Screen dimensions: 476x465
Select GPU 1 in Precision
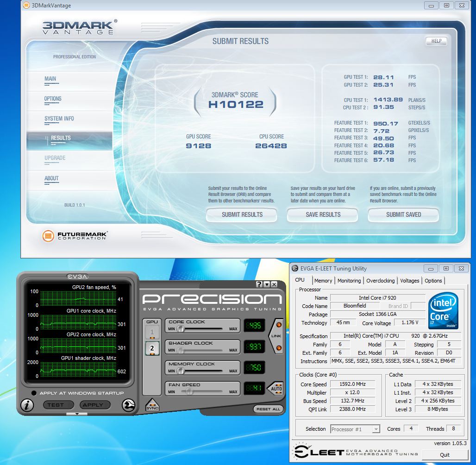(152, 333)
